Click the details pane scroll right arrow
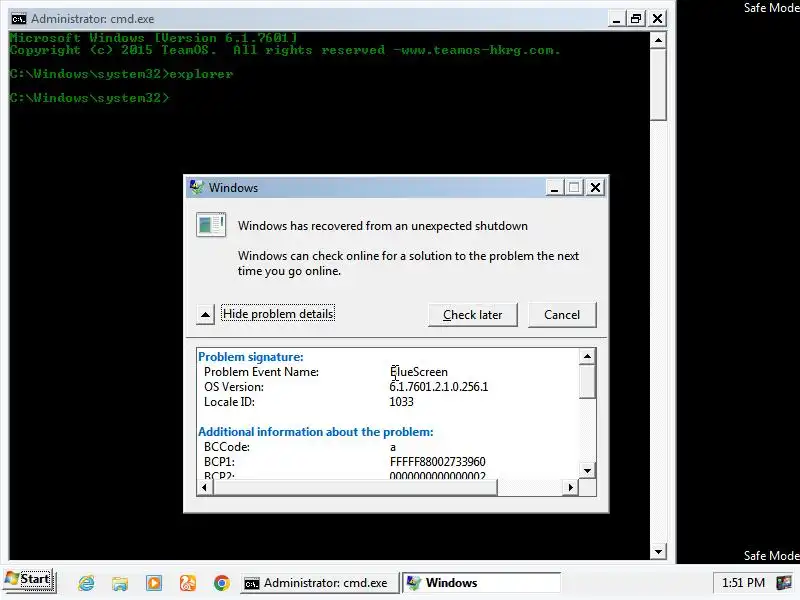 click(571, 487)
